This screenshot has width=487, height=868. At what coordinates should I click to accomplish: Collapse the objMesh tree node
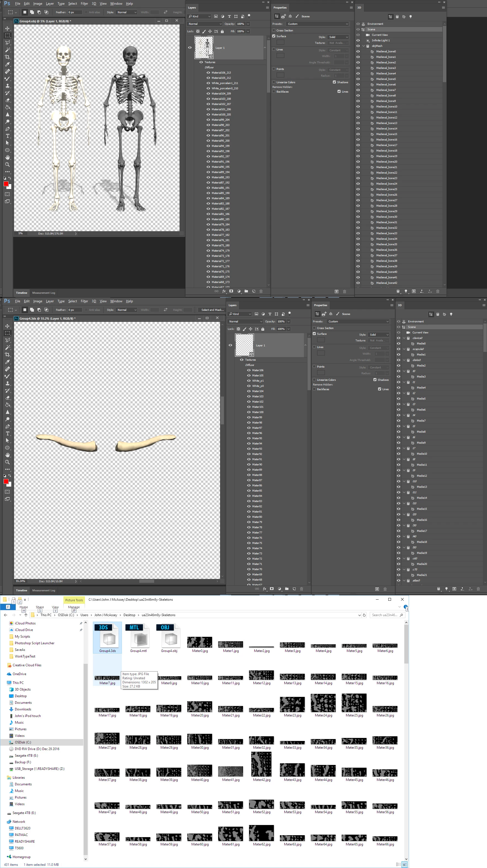(x=363, y=46)
